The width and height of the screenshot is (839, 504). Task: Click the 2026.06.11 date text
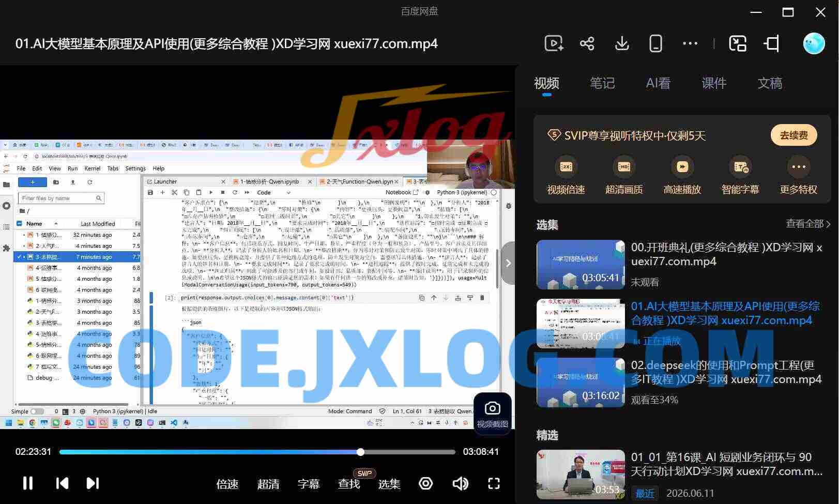[x=690, y=494]
